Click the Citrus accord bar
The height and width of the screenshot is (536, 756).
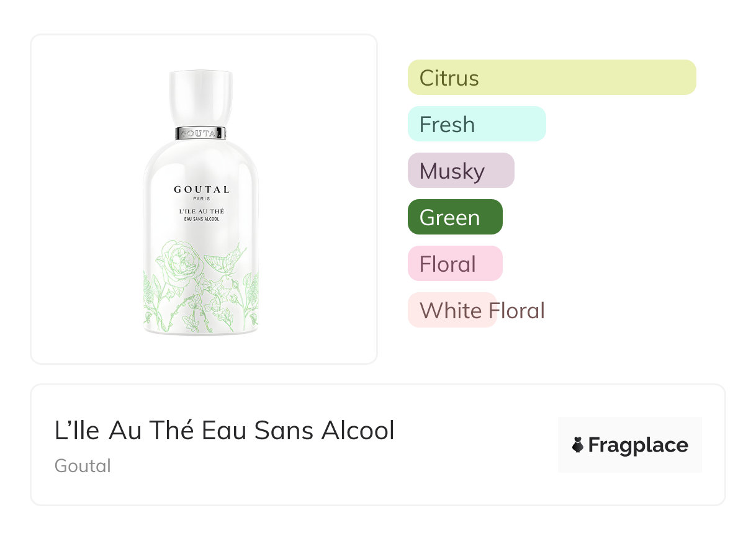coord(551,78)
